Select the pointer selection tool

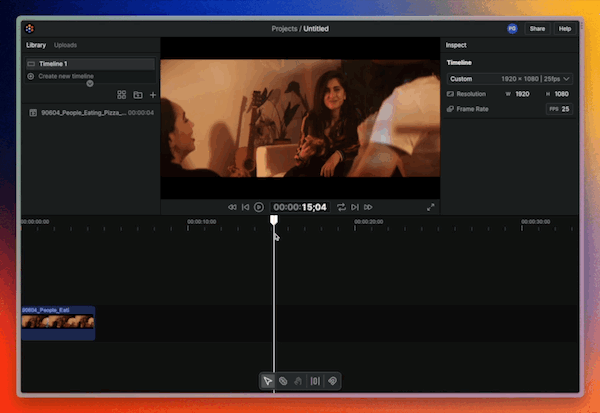267,381
